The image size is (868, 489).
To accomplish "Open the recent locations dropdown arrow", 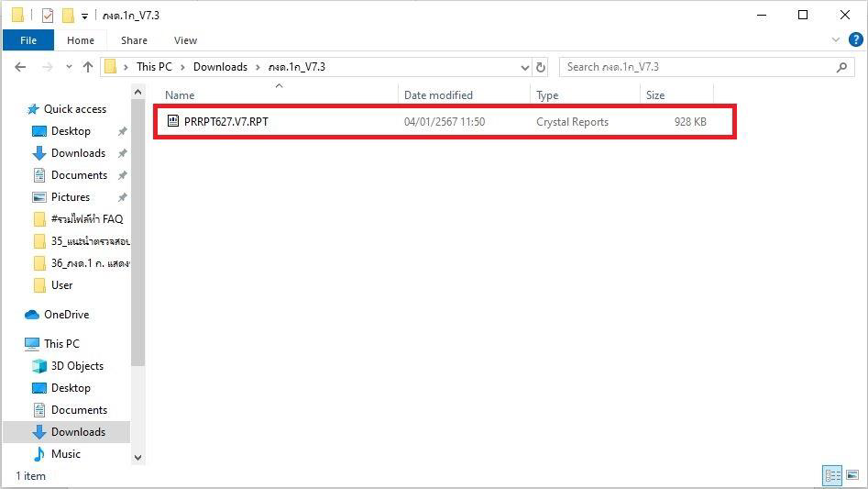I will [67, 67].
